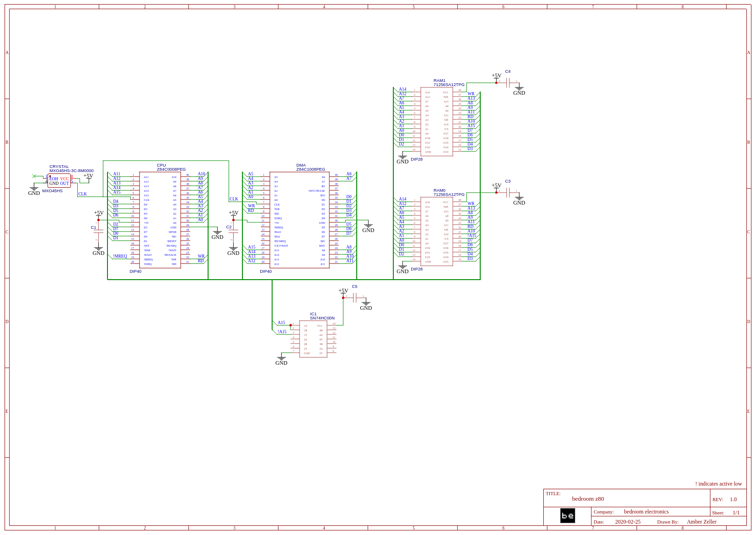This screenshot has height=535, width=756.
Task: Click the 'be' logo in title block
Action: click(568, 516)
